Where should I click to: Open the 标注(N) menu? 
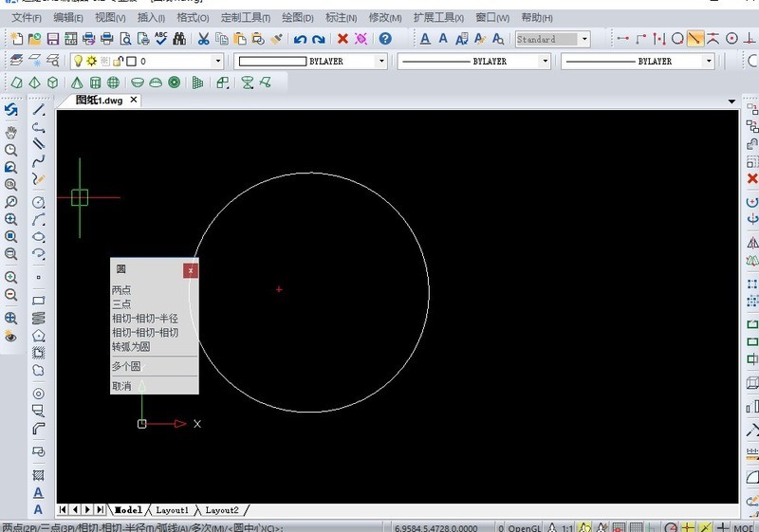point(341,18)
